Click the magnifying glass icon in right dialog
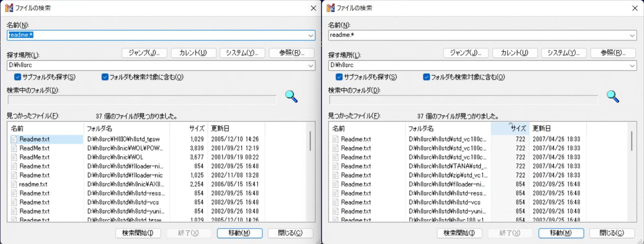The height and width of the screenshot is (244, 644). (x=612, y=97)
